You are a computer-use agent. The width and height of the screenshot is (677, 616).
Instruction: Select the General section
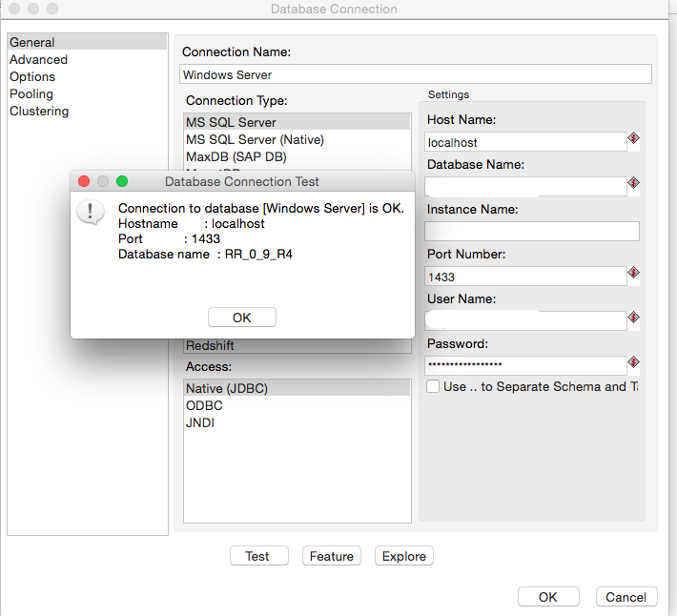point(87,42)
